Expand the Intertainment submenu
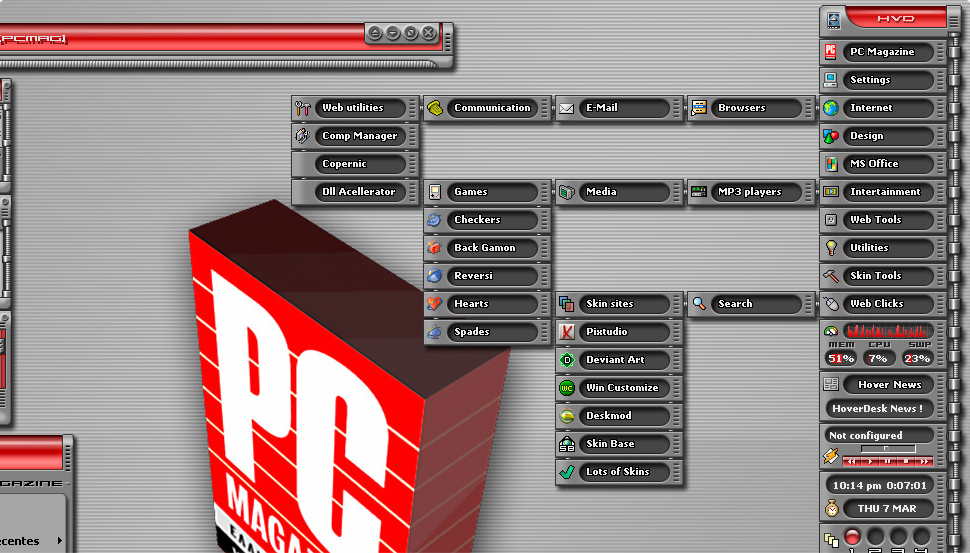The height and width of the screenshot is (553, 970). (x=884, y=192)
